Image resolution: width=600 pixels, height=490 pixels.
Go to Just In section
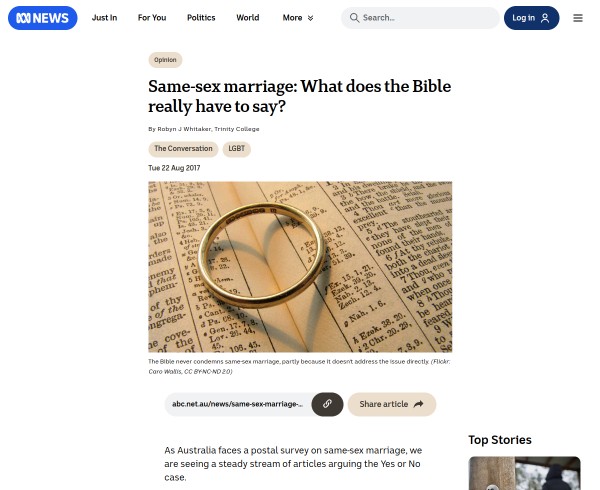coord(104,18)
